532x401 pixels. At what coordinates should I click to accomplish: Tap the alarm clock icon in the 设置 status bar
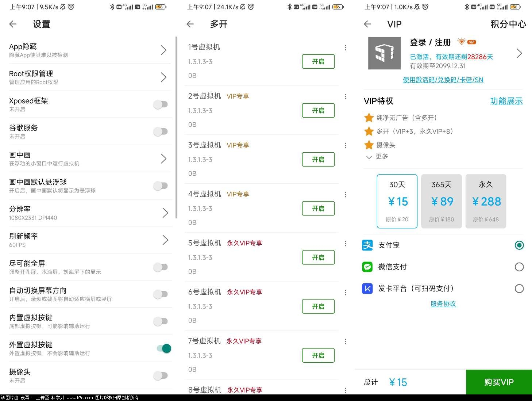71,7
